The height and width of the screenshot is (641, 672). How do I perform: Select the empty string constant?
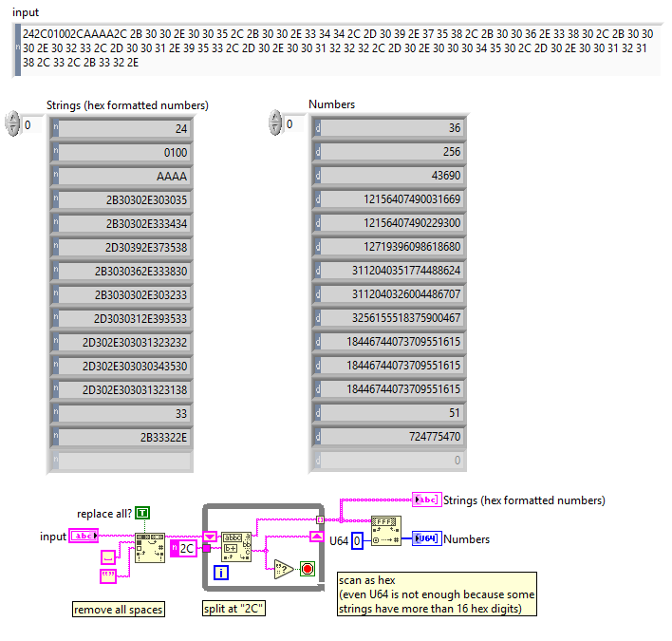[x=108, y=576]
